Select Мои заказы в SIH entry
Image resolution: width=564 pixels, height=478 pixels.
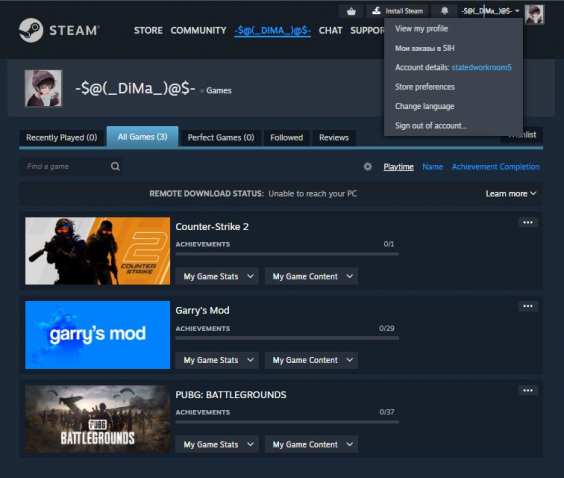[424, 48]
